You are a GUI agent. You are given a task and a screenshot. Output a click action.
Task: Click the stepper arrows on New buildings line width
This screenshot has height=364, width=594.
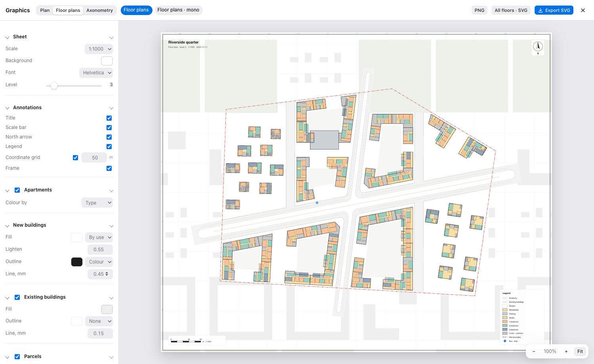pyautogui.click(x=107, y=274)
